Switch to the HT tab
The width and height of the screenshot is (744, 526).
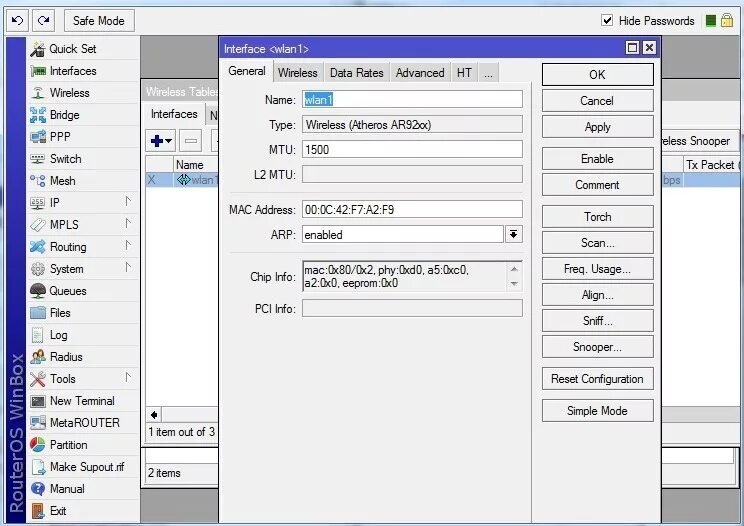(464, 73)
